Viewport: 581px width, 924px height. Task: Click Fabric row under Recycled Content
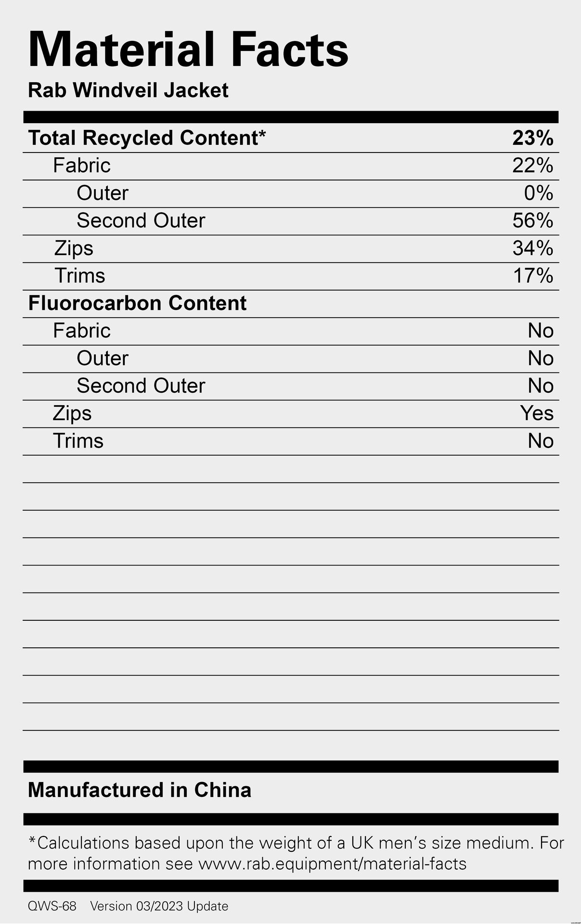coord(82,166)
